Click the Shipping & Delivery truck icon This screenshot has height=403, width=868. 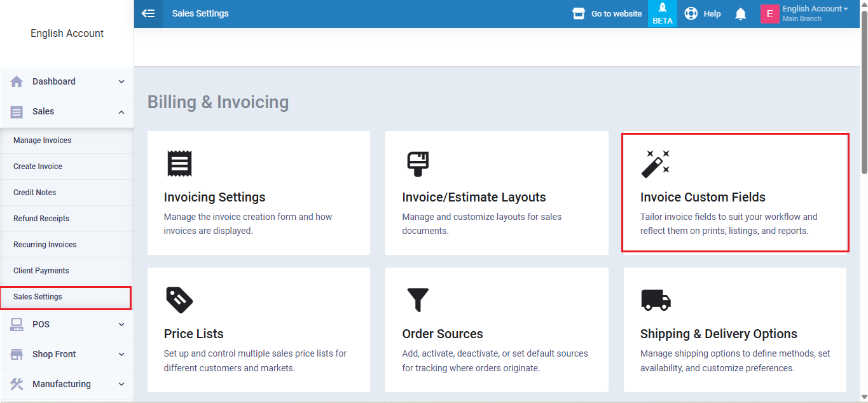[x=656, y=300]
